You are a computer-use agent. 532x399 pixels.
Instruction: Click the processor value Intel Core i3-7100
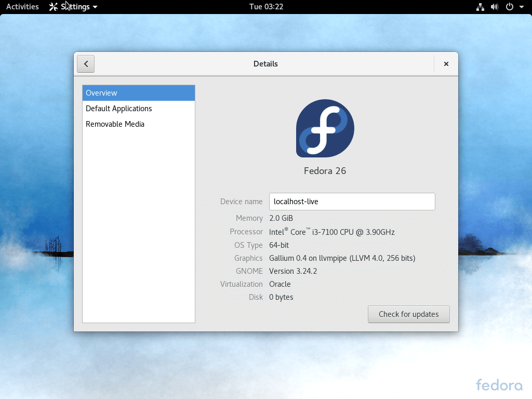coord(332,232)
